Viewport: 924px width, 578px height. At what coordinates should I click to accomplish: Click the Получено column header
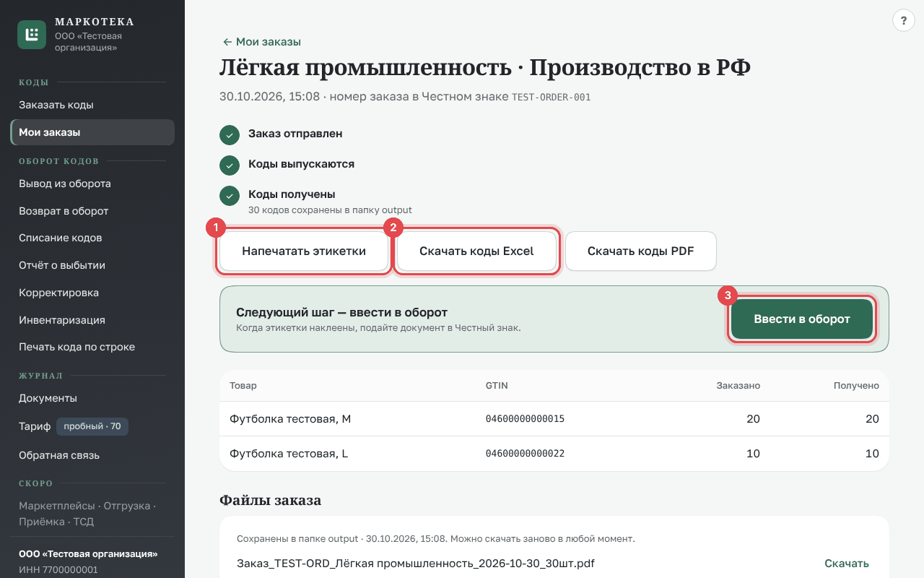[x=856, y=386]
